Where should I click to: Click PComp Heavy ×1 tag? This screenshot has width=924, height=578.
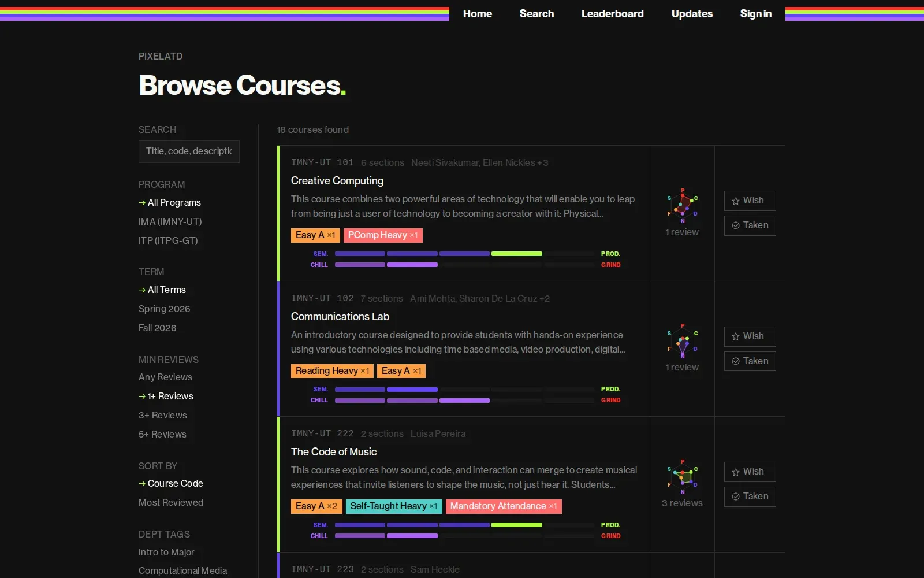click(383, 235)
